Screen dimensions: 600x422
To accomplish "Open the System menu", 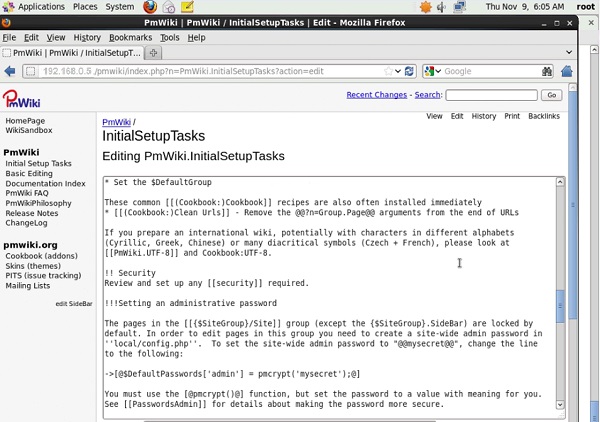I will (x=120, y=7).
